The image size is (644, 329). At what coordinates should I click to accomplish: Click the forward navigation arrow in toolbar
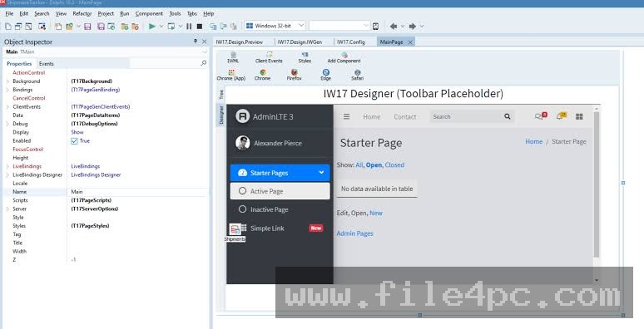tap(413, 27)
